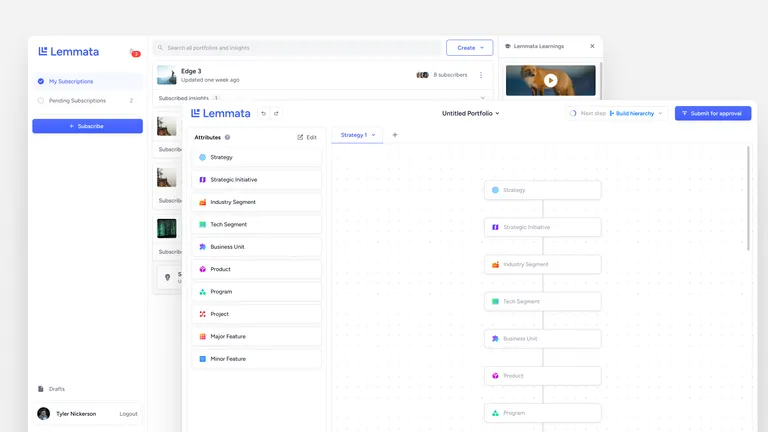
Task: Click the Submit for approval button
Action: (712, 113)
